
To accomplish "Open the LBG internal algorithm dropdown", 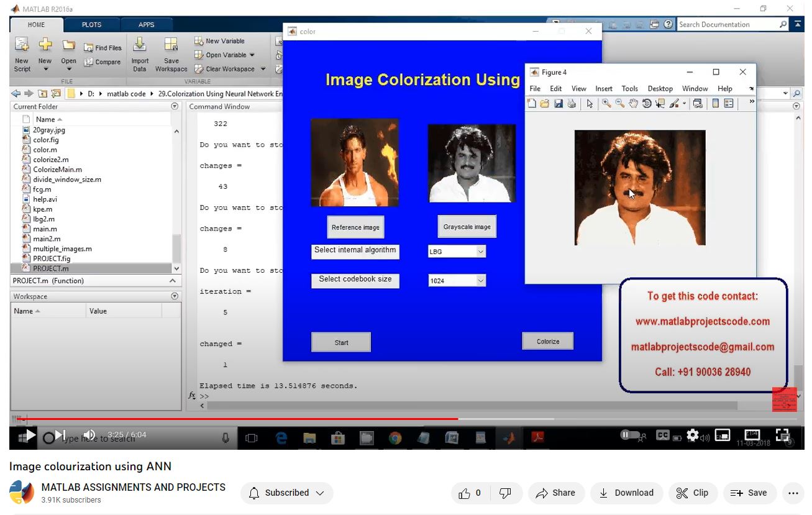I will (457, 252).
